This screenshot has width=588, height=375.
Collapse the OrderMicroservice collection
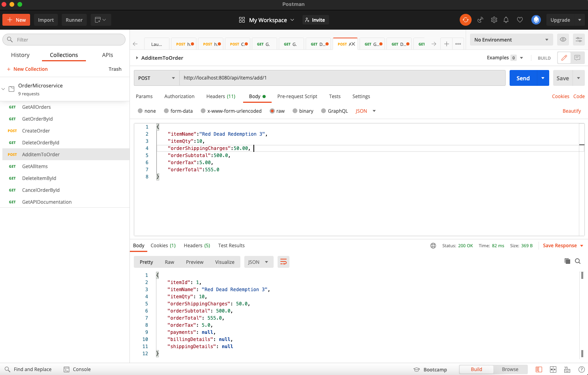pos(3,89)
